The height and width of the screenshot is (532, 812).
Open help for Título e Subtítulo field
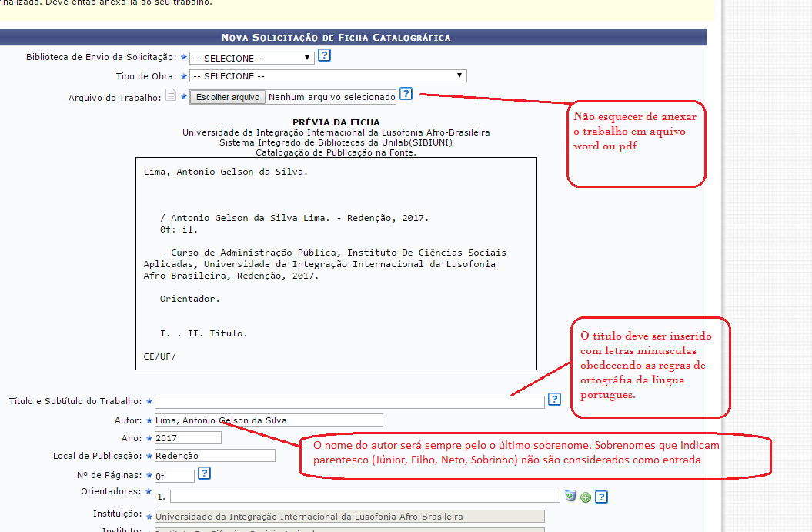click(x=554, y=400)
